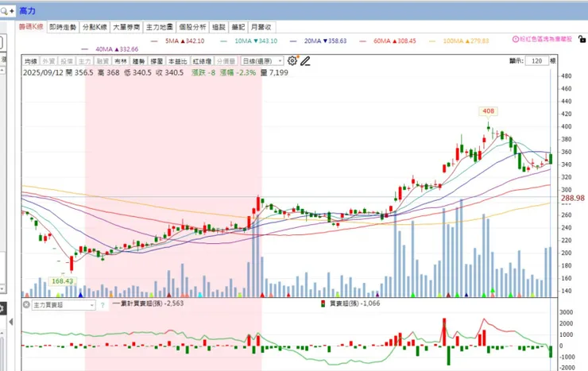Click the stock name 高力 in header
588x371 pixels.
tap(27, 11)
